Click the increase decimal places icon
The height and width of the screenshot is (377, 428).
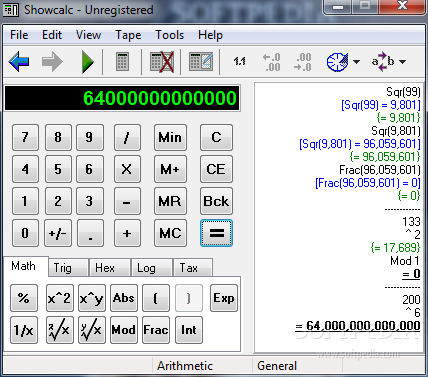click(x=272, y=62)
